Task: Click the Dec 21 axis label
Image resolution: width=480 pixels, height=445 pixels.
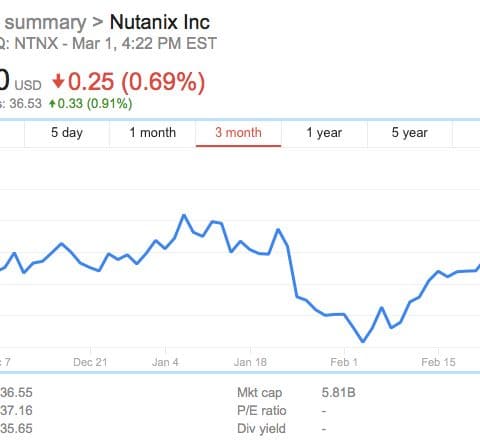Action: click(90, 362)
